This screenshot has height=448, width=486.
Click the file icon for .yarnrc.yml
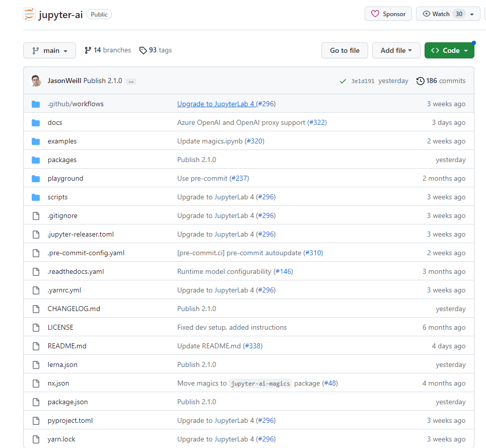point(36,290)
